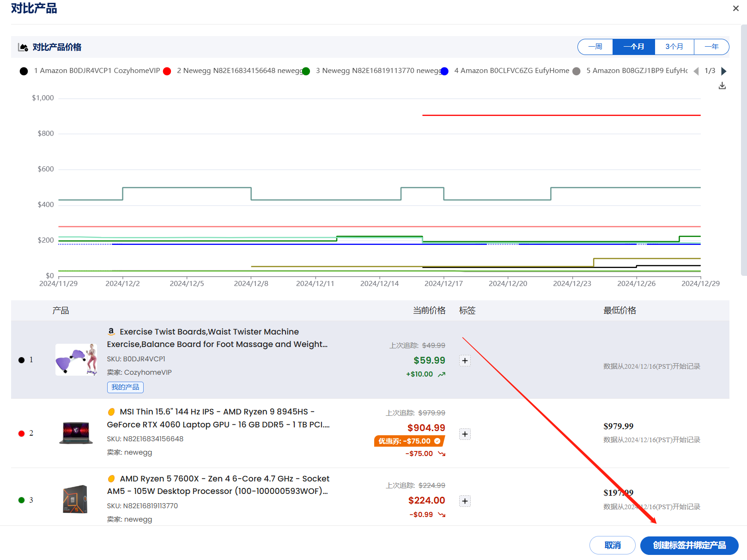Click SKU: N82E16819113770 text

142,506
